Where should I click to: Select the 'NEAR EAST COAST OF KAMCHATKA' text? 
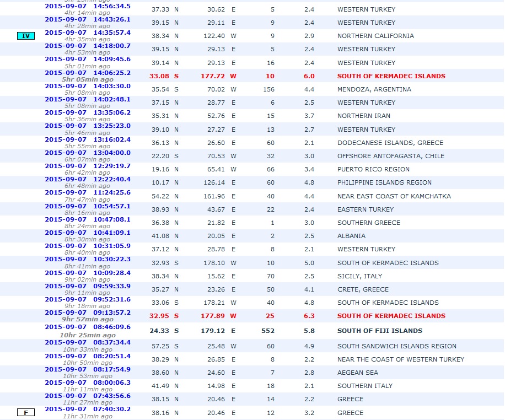pyautogui.click(x=394, y=196)
